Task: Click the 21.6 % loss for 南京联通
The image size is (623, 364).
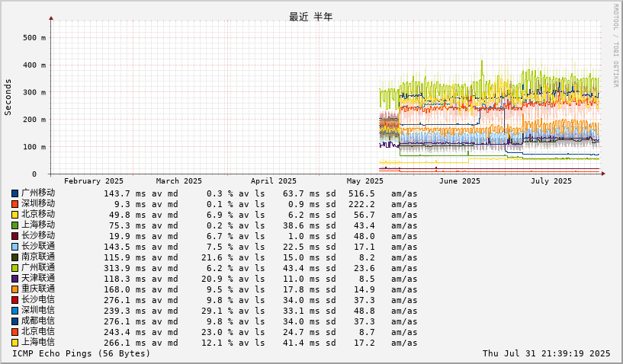Action: coord(217,257)
